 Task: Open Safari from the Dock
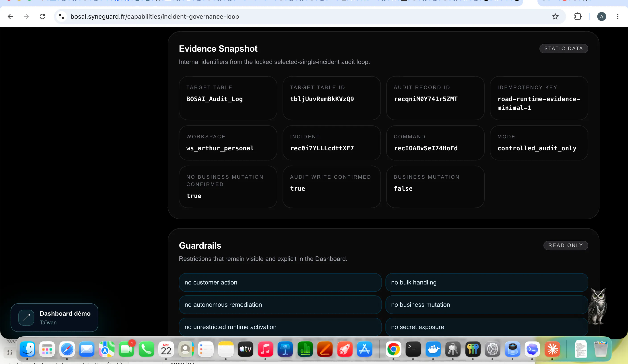tap(67, 349)
